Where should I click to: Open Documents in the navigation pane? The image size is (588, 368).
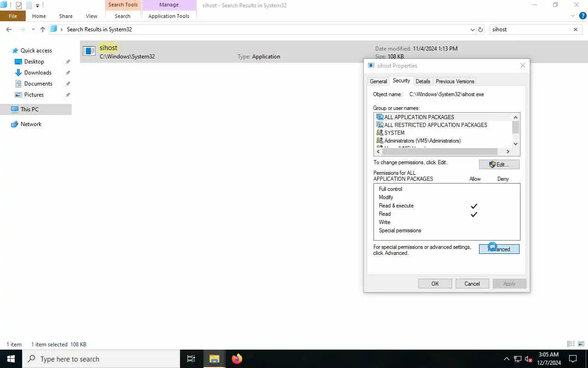(x=38, y=84)
